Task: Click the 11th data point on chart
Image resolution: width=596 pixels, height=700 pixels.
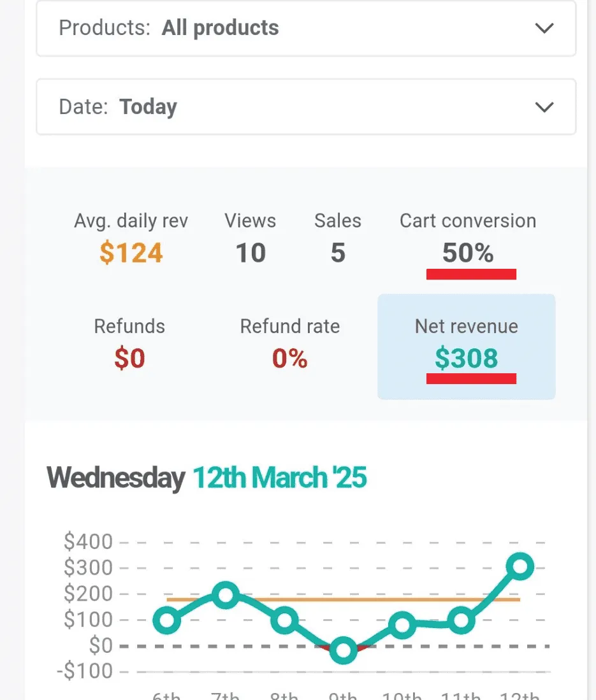Action: pos(461,620)
